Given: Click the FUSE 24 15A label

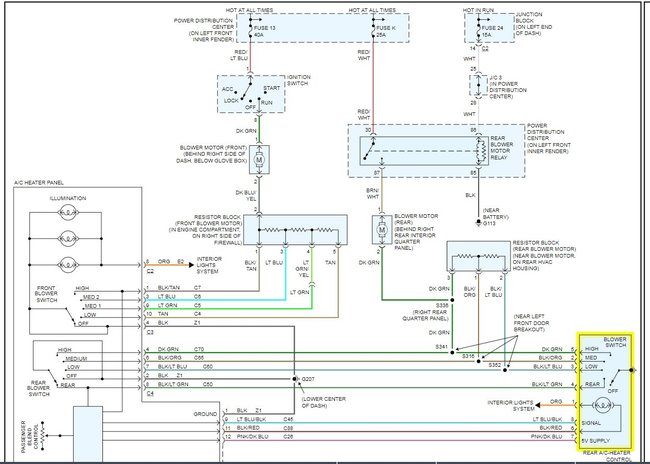Looking at the screenshot, I should click(492, 32).
